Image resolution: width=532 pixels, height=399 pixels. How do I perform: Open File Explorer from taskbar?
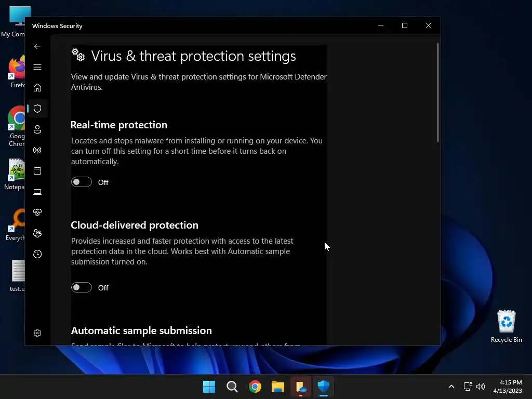coord(278,387)
